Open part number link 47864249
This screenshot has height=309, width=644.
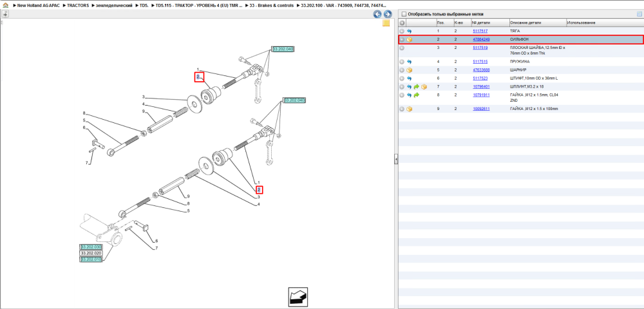pos(481,40)
